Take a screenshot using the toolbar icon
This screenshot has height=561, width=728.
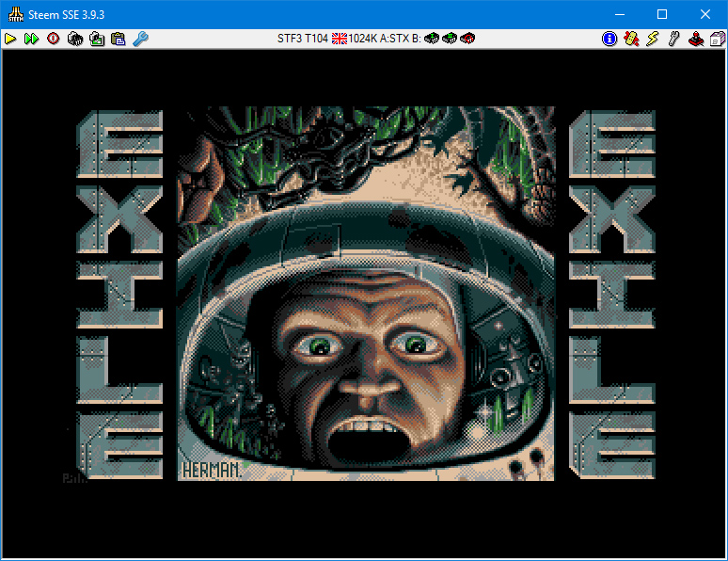click(97, 39)
